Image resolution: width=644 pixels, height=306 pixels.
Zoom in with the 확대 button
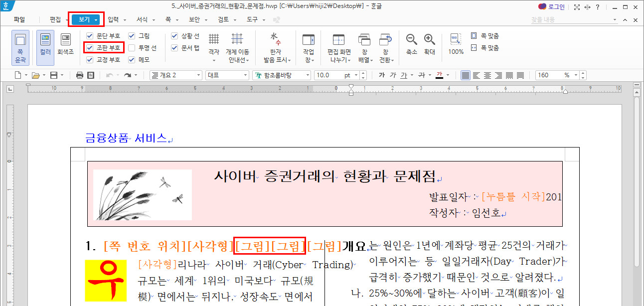click(430, 44)
